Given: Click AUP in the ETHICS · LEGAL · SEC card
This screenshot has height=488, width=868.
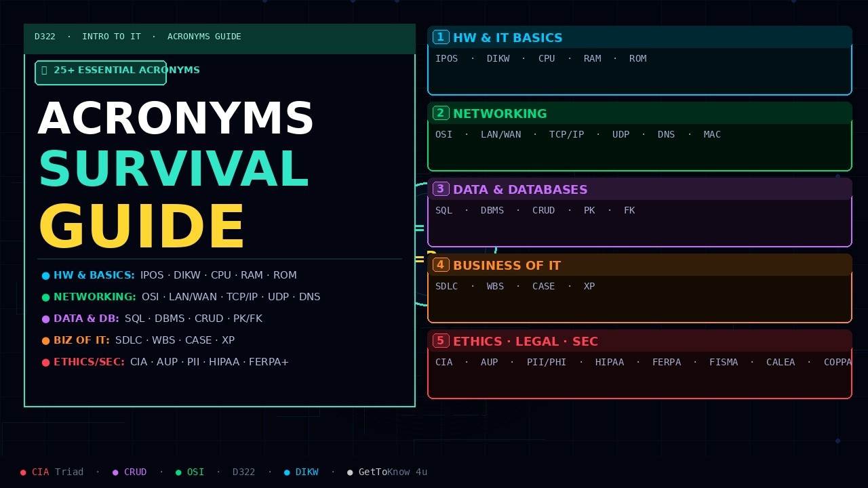Looking at the screenshot, I should pyautogui.click(x=489, y=363).
